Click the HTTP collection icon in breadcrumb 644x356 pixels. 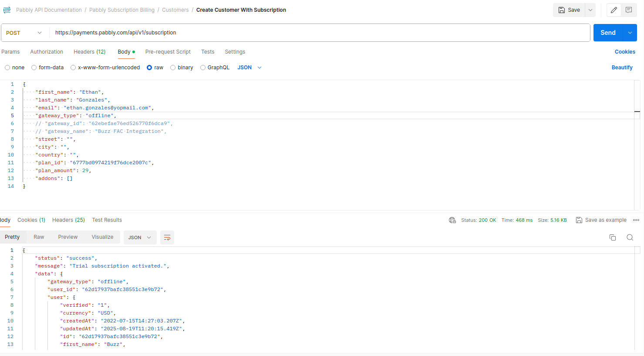tap(7, 10)
